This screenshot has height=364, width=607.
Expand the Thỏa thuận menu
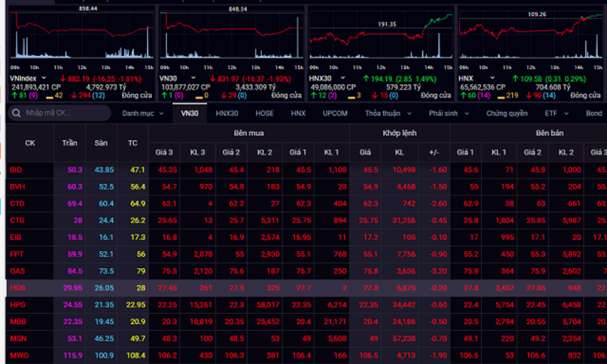tap(388, 113)
